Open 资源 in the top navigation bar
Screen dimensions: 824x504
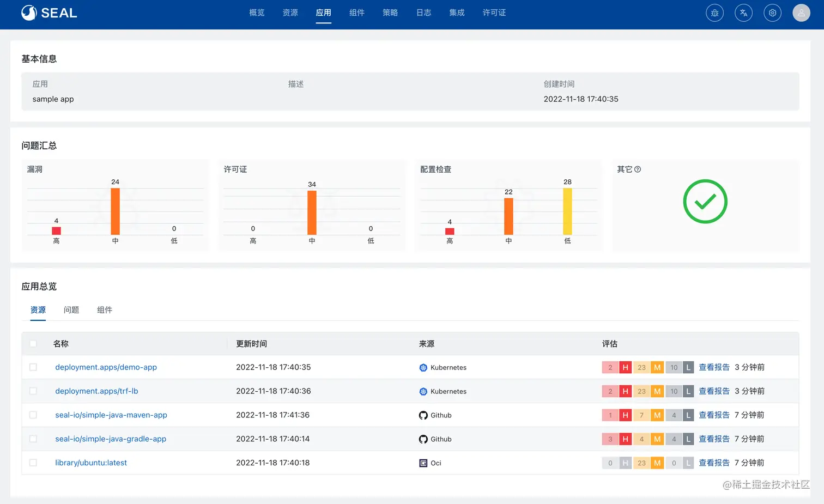[x=290, y=13]
